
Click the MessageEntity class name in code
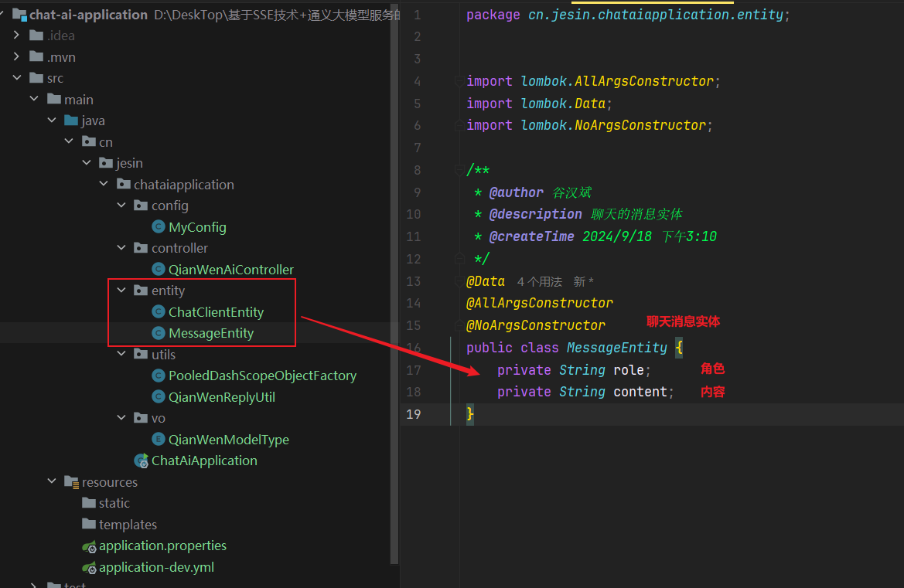coord(616,348)
